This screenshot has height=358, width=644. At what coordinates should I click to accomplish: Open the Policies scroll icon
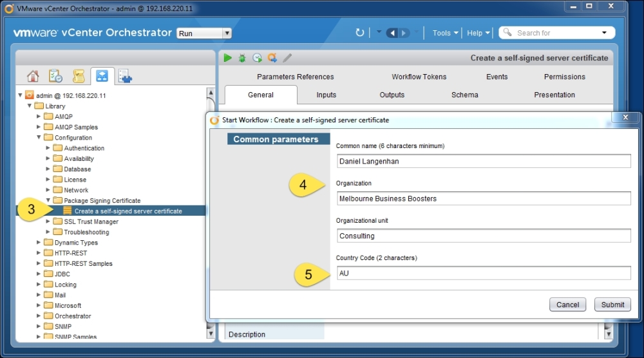click(79, 76)
